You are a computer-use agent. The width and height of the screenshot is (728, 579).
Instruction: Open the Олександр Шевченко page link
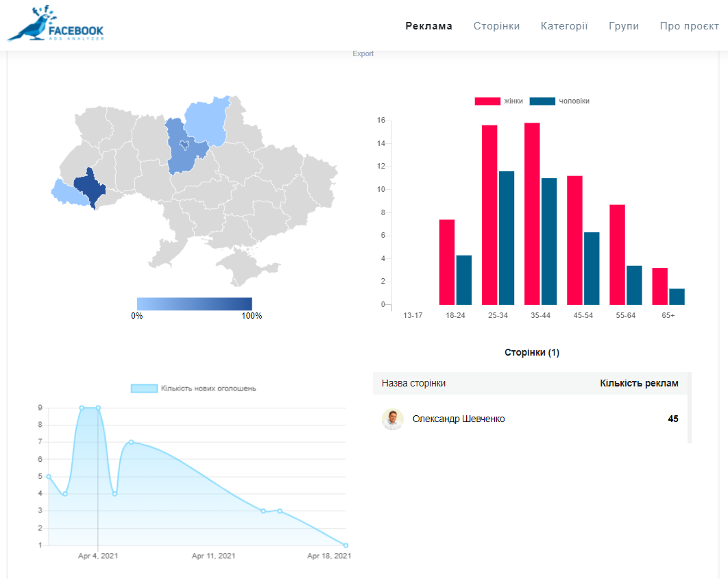[459, 419]
